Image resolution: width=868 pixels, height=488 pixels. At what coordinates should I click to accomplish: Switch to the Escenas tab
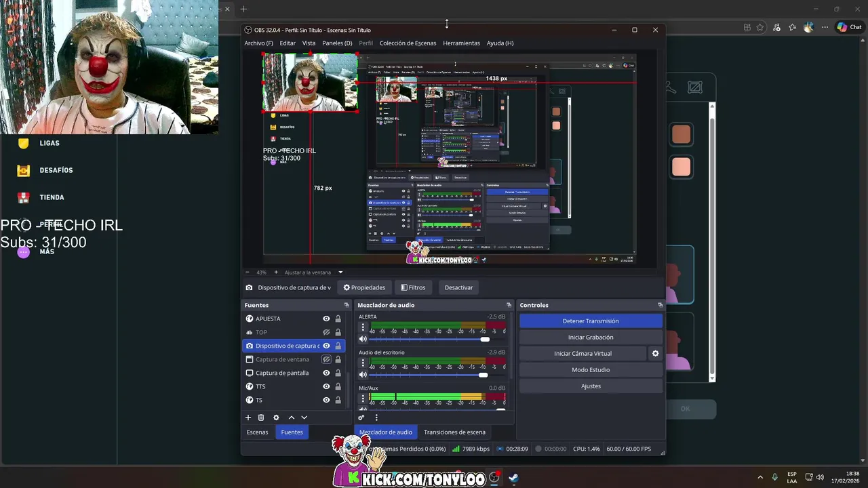pos(257,432)
